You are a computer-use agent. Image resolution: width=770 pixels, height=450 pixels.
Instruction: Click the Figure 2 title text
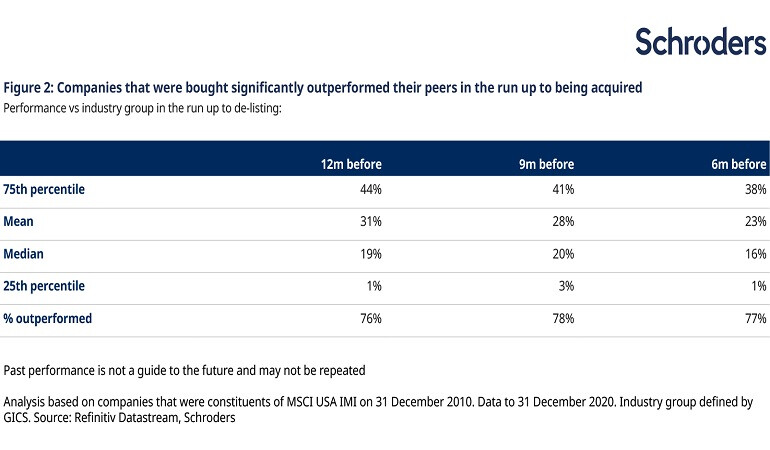point(323,88)
